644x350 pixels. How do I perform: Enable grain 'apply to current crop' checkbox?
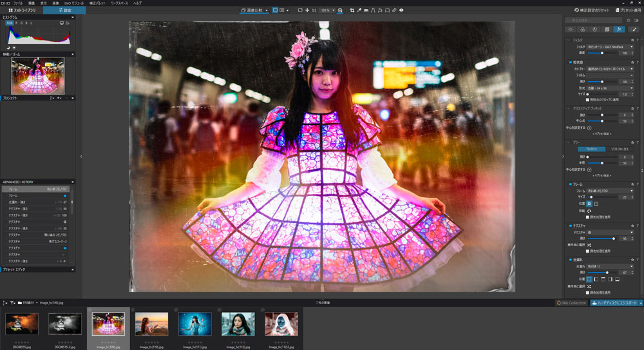coord(587,100)
